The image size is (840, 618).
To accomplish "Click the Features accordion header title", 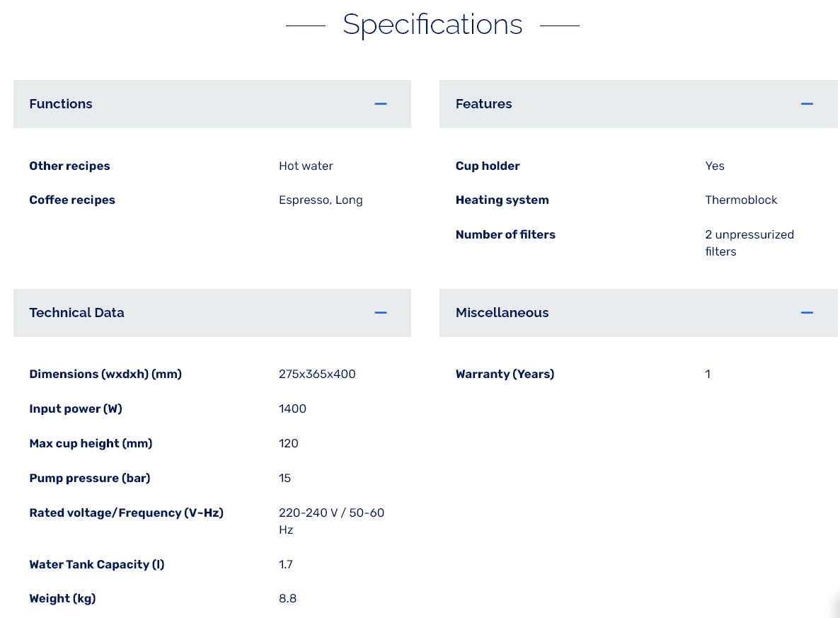I will coord(483,104).
